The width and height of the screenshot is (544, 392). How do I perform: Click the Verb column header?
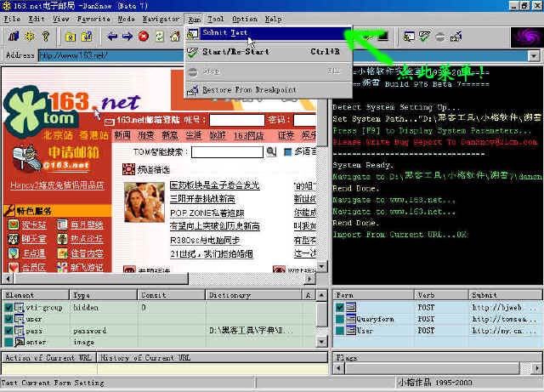[x=441, y=295]
